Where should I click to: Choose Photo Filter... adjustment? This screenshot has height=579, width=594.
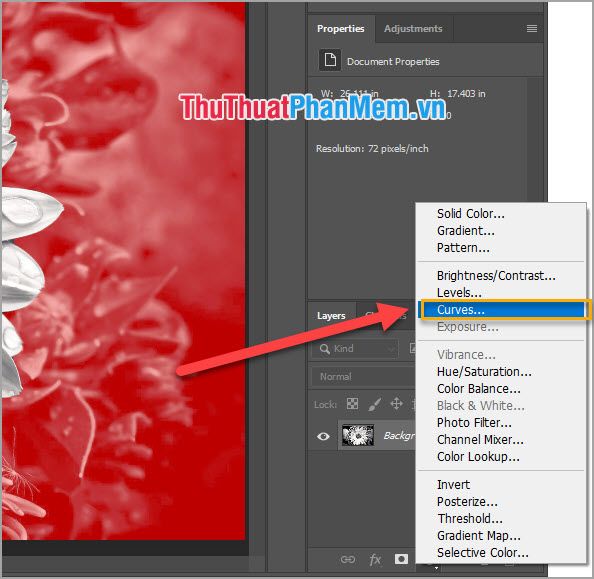[x=474, y=423]
